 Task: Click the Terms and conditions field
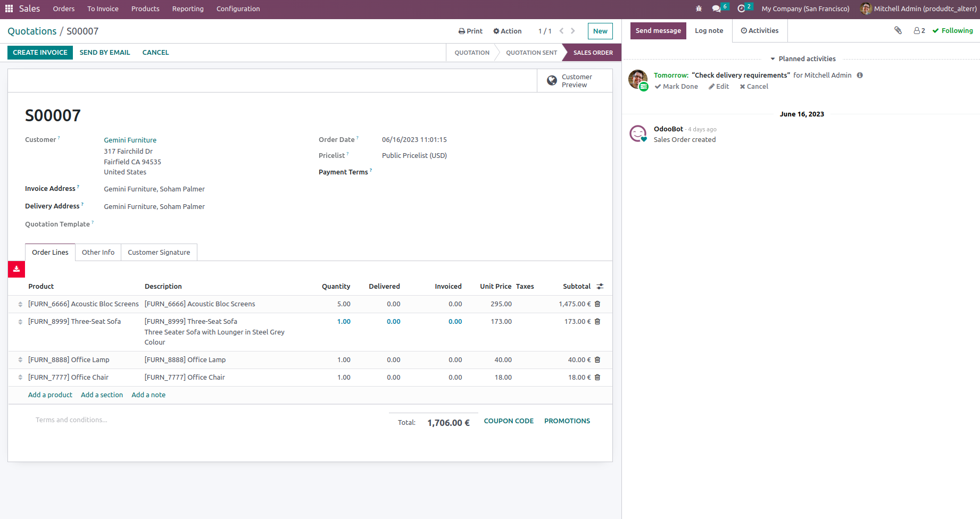click(x=71, y=420)
